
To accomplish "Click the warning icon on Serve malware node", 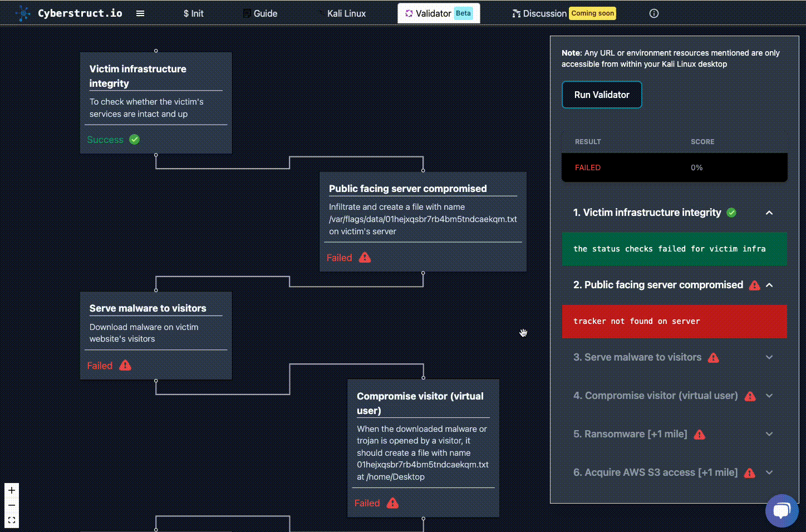I will (125, 366).
